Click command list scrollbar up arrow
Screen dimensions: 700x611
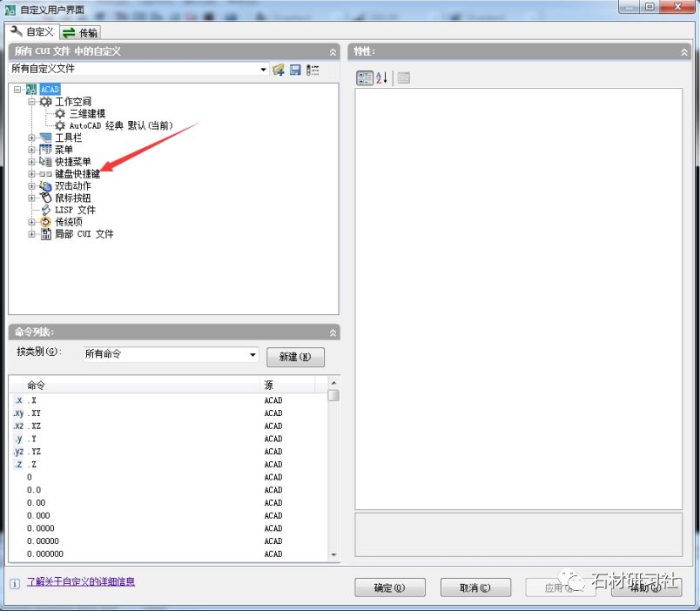tap(333, 383)
